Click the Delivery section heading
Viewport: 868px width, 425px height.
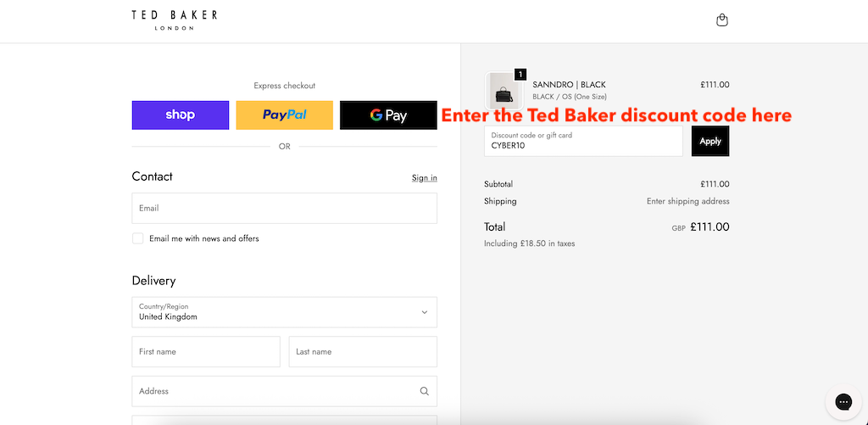click(154, 281)
